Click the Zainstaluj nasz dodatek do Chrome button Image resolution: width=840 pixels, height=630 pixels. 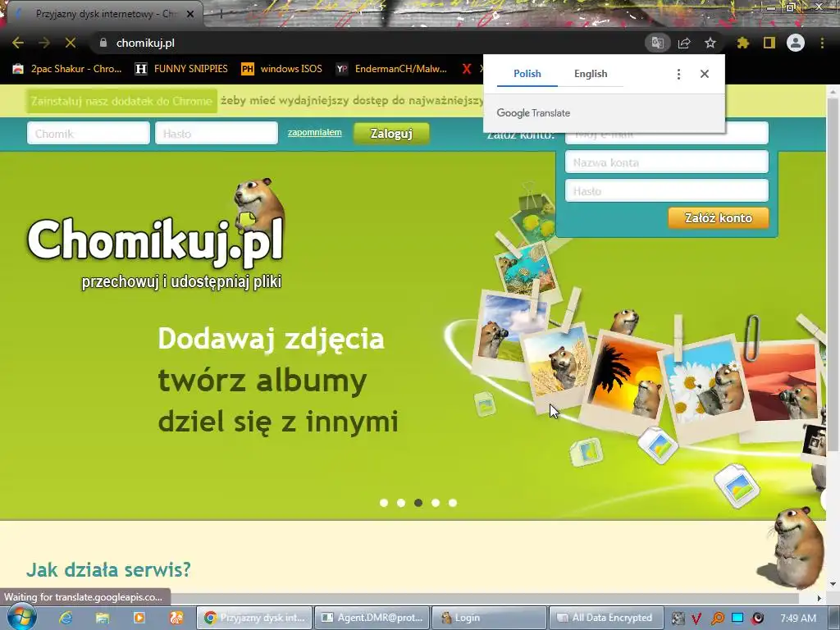(121, 101)
